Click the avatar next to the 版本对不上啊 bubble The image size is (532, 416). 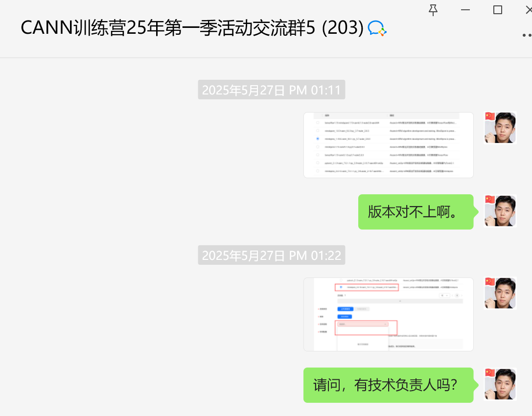tap(500, 211)
